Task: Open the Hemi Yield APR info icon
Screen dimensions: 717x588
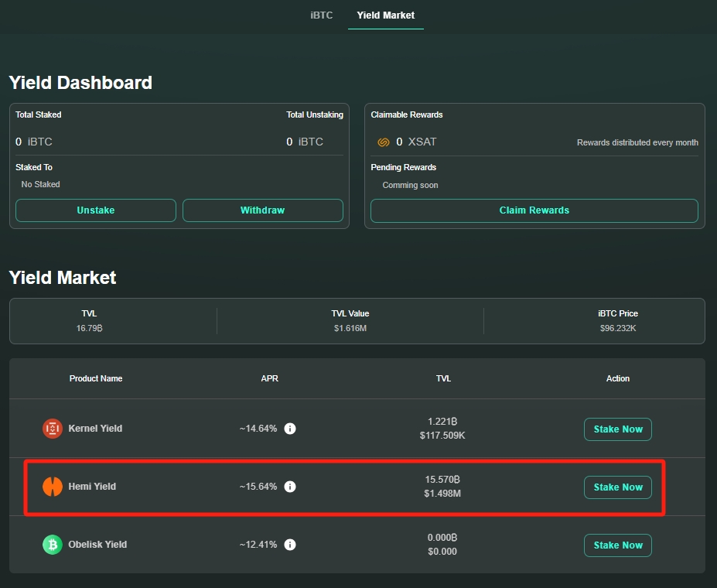Action: point(290,487)
